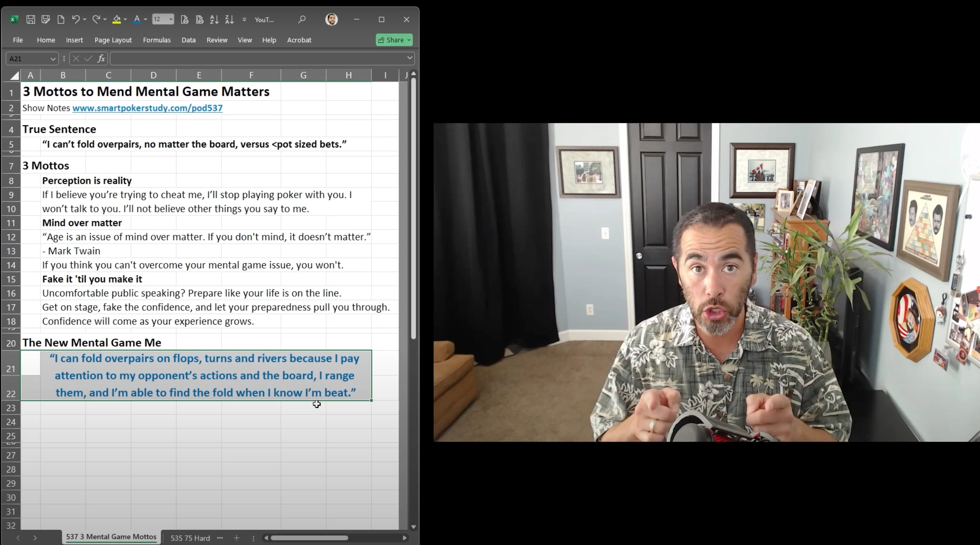Click the New blank document icon
Viewport: 980px width, 545px height.
pyautogui.click(x=61, y=19)
